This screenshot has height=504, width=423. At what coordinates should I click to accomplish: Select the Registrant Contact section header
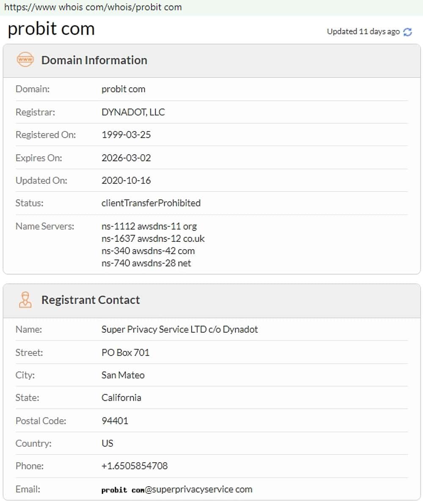click(x=91, y=300)
